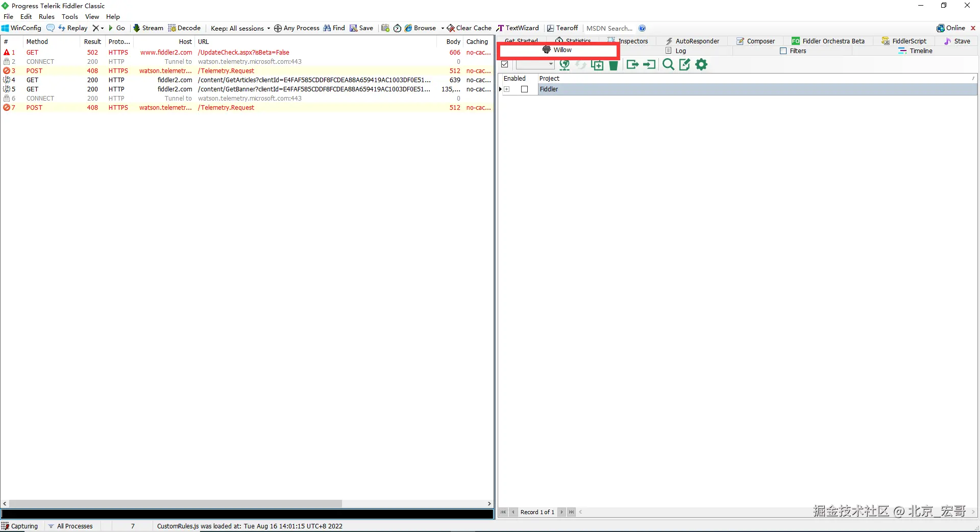Click the black QuickExec command box
The height and width of the screenshot is (532, 980).
click(247, 514)
